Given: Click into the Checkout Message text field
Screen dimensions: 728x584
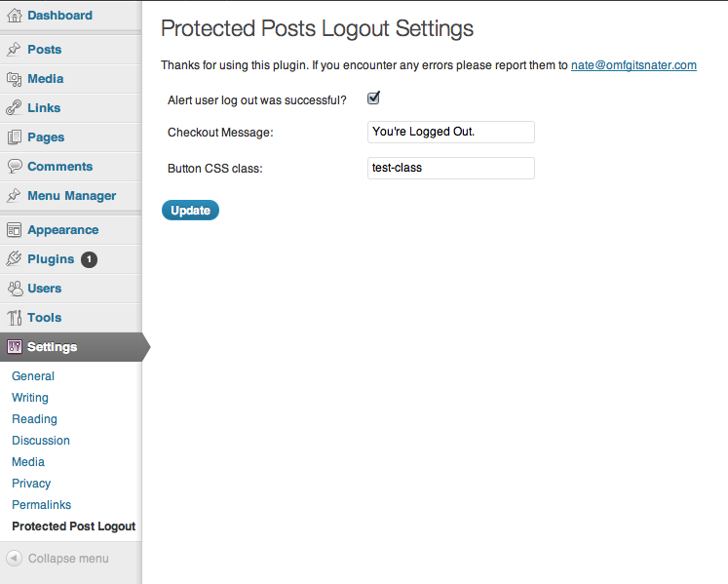Looking at the screenshot, I should click(451, 132).
